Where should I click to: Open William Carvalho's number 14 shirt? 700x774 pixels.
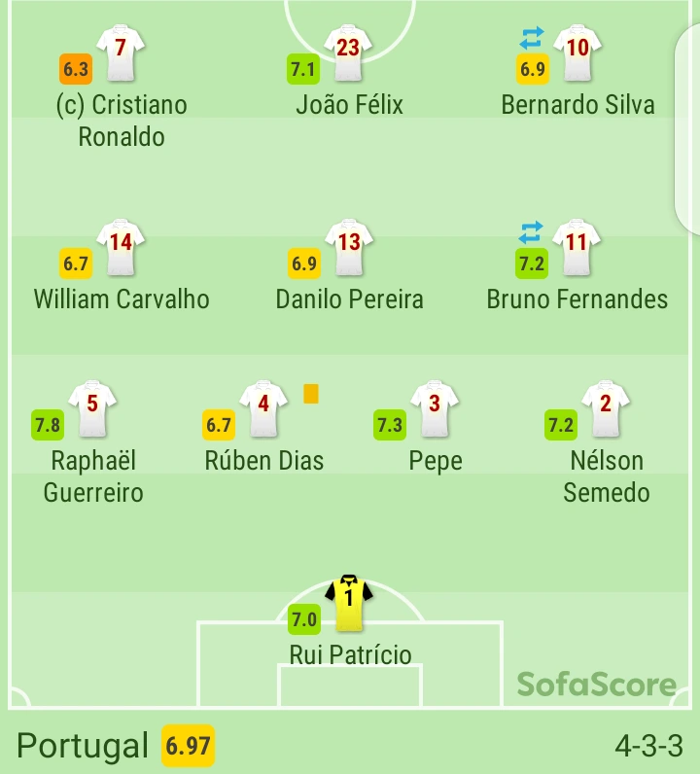point(121,248)
